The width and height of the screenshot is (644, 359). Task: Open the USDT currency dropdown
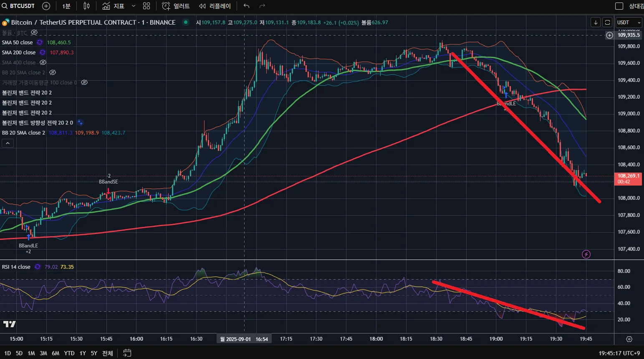point(629,22)
